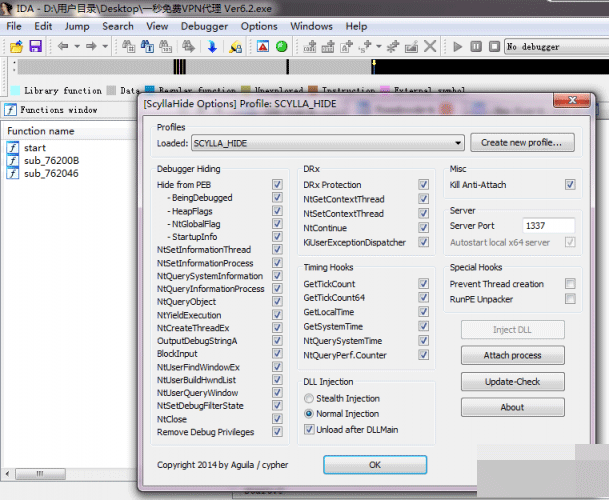Click the stop process icon
609x500 pixels.
494,47
